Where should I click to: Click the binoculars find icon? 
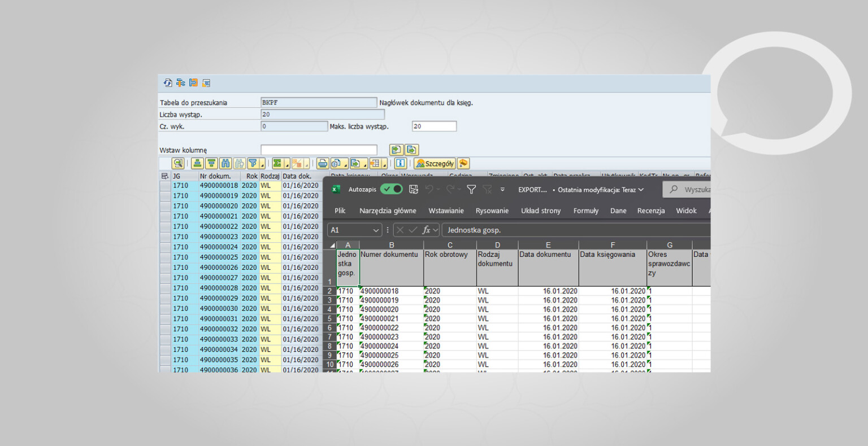pyautogui.click(x=225, y=163)
